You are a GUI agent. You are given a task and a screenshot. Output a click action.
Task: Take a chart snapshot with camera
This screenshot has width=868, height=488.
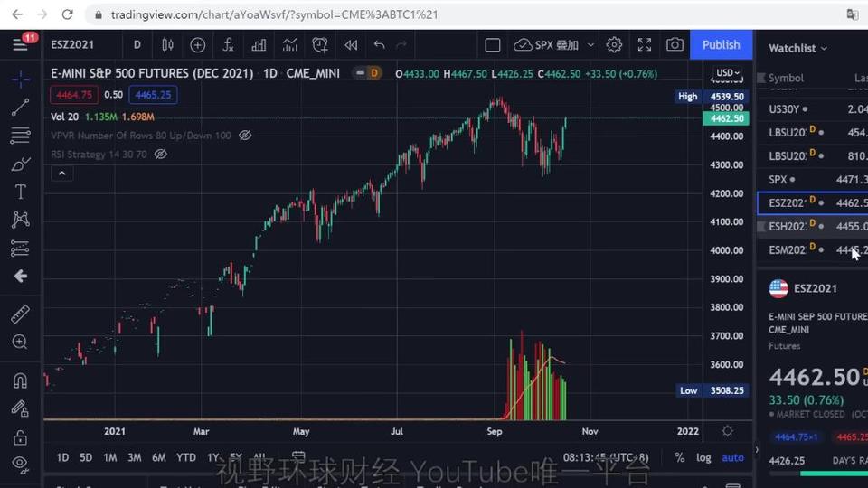pyautogui.click(x=675, y=45)
